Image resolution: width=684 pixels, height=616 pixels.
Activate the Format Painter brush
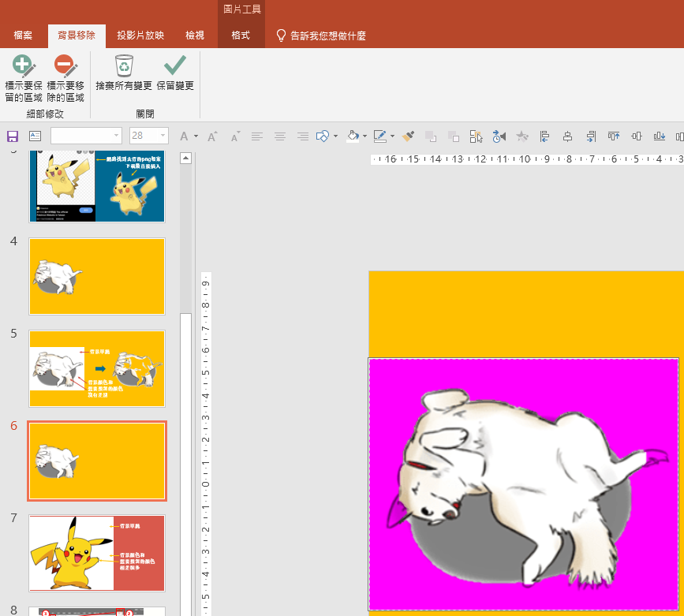[x=409, y=136]
